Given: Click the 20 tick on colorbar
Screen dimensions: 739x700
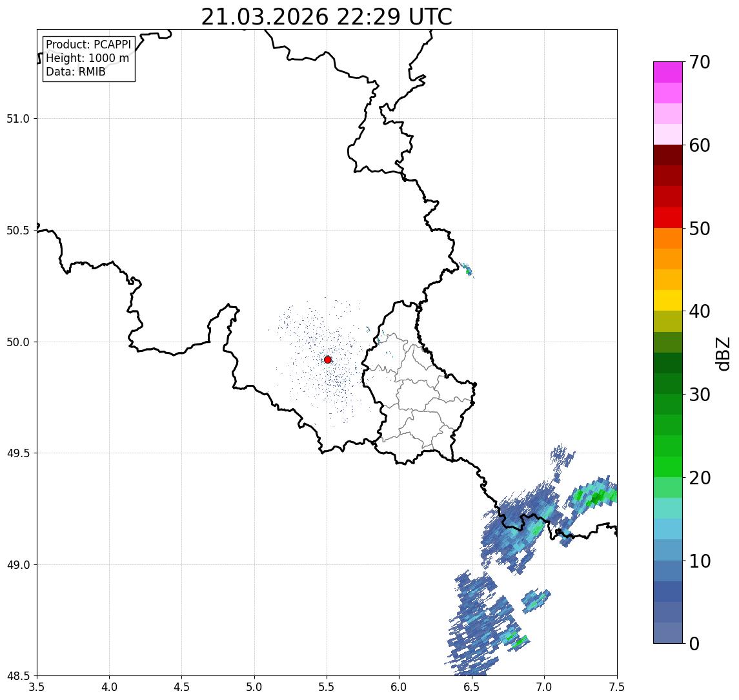Looking at the screenshot, I should click(x=700, y=478).
